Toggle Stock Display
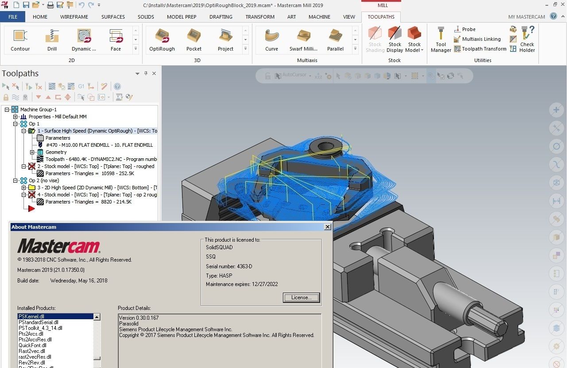588x368 pixels. pos(395,39)
